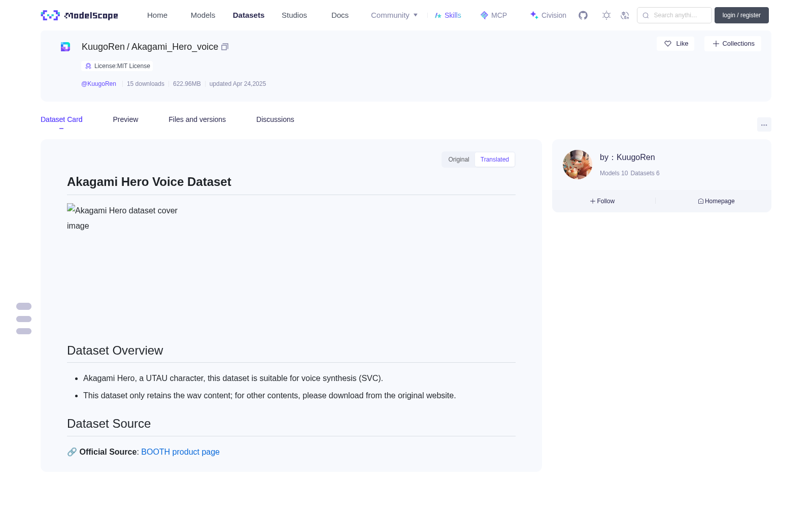Switch to Original text view
Viewport: 812px width, 508px height.
coord(459,160)
